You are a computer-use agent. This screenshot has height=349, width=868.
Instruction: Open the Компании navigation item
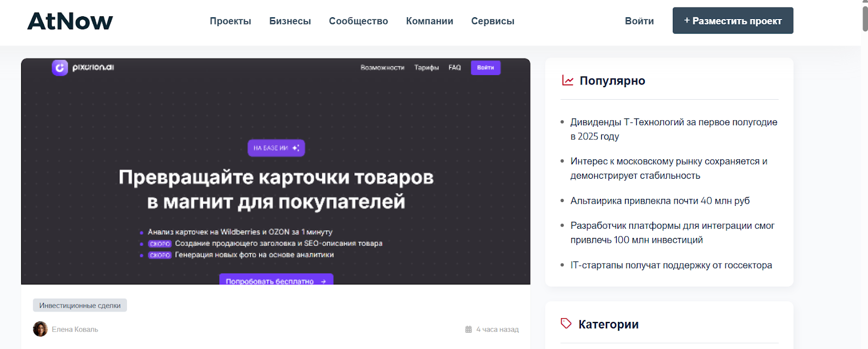point(429,21)
